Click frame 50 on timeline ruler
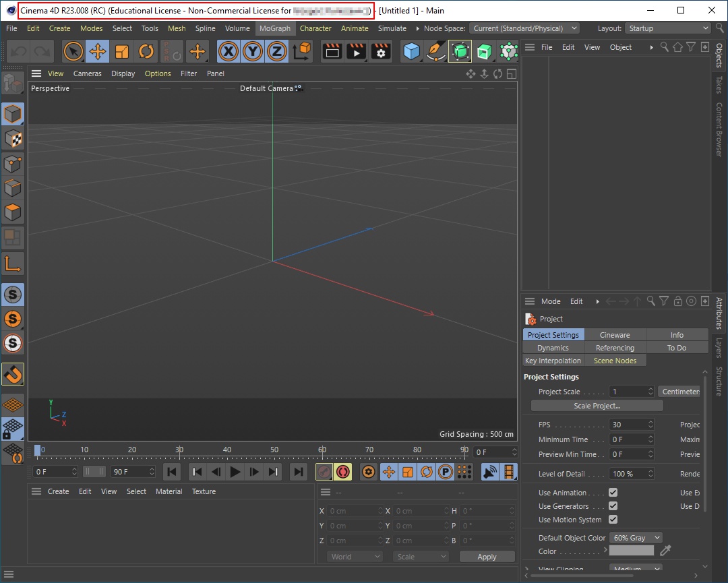This screenshot has height=583, width=728. pos(274,450)
